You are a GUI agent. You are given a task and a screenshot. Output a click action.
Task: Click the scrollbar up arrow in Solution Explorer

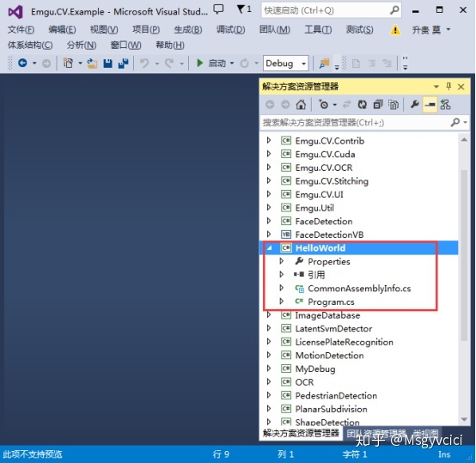pos(464,139)
